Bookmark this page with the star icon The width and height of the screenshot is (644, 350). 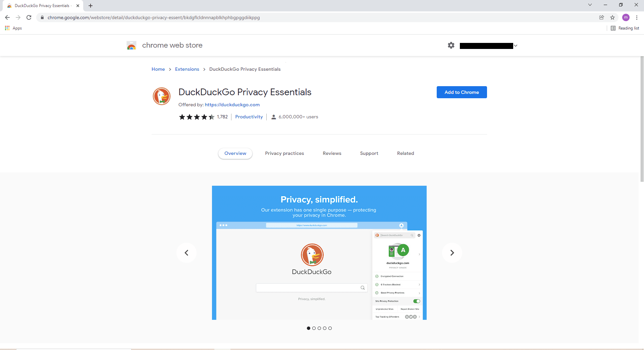[612, 17]
